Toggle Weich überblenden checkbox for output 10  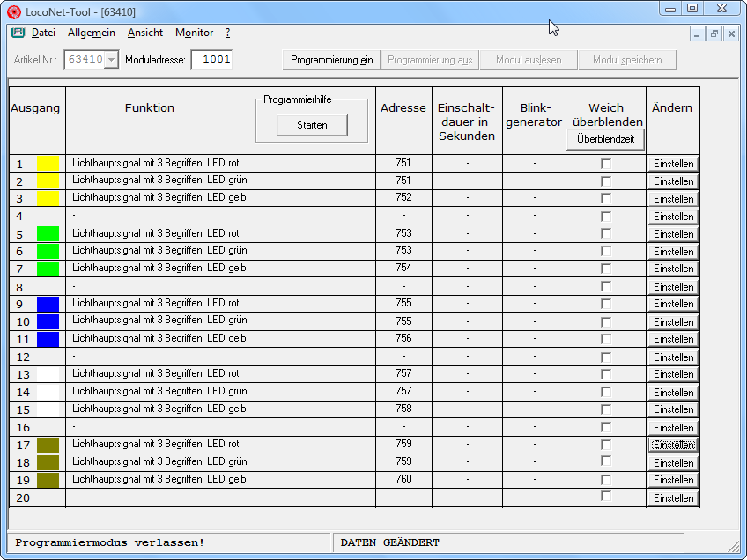(x=606, y=322)
